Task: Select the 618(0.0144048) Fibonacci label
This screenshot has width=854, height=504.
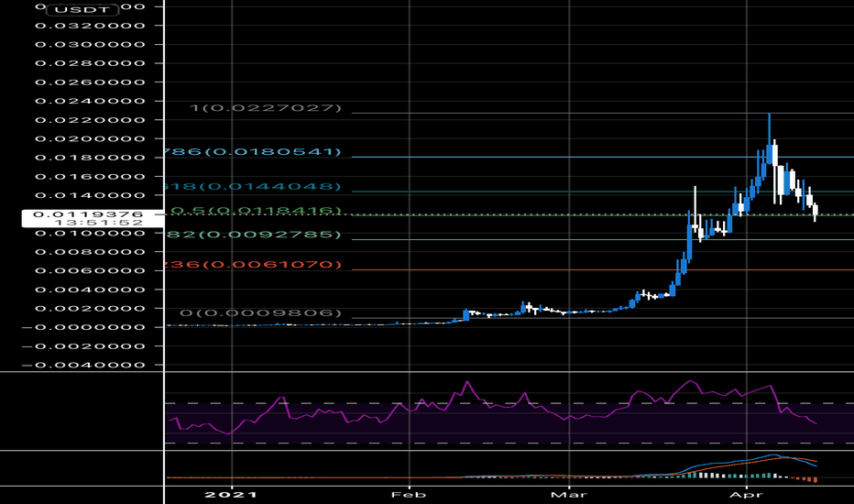Action: (x=253, y=186)
